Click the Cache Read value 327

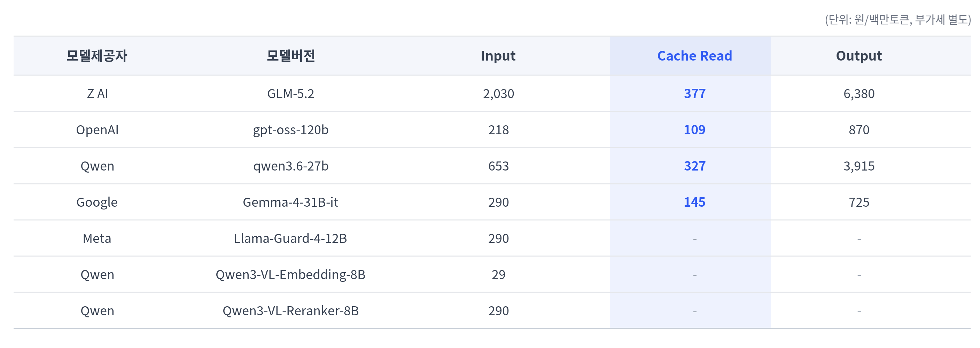coord(694,166)
